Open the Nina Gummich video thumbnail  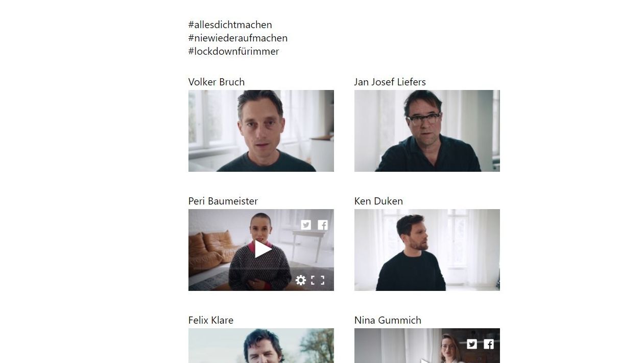pos(427,346)
